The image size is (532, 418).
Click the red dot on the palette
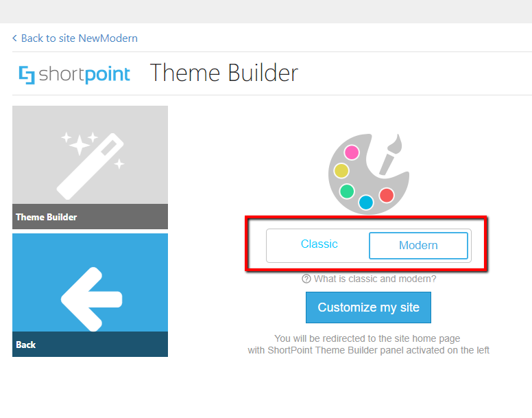(387, 195)
